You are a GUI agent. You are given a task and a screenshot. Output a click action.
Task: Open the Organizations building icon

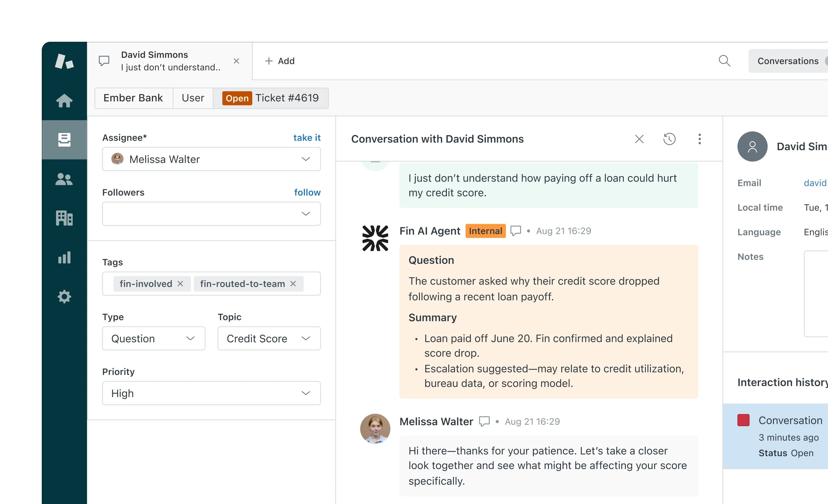pyautogui.click(x=64, y=218)
